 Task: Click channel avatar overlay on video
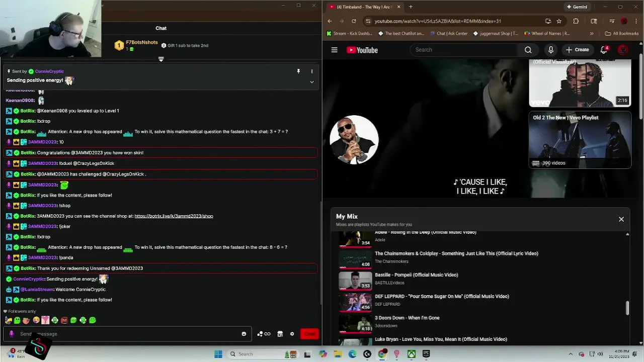tap(354, 140)
